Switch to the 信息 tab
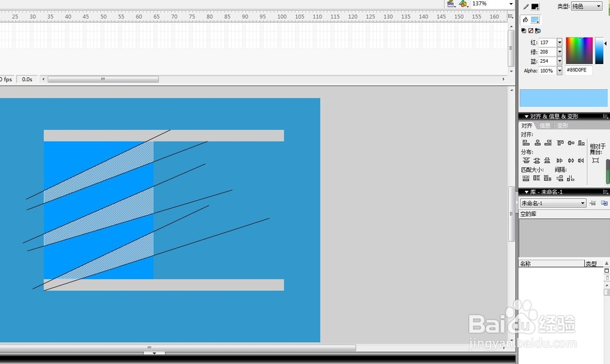This screenshot has width=610, height=364. click(545, 126)
